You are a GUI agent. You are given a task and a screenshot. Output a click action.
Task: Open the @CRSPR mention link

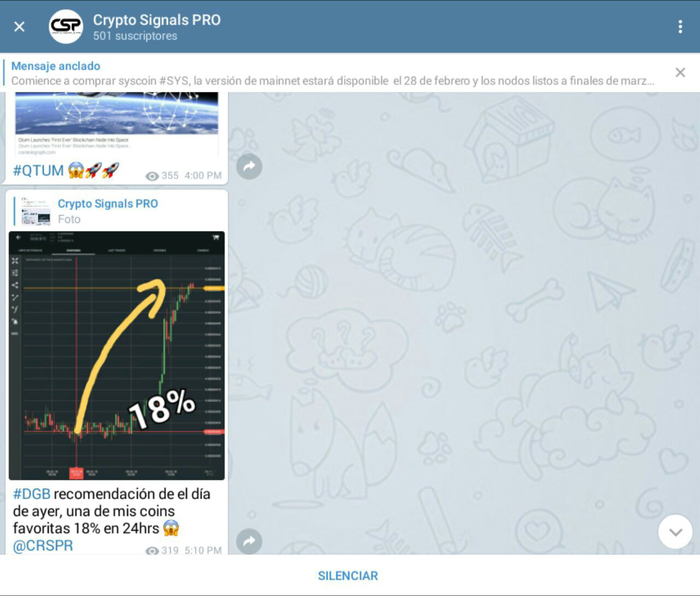(x=43, y=546)
